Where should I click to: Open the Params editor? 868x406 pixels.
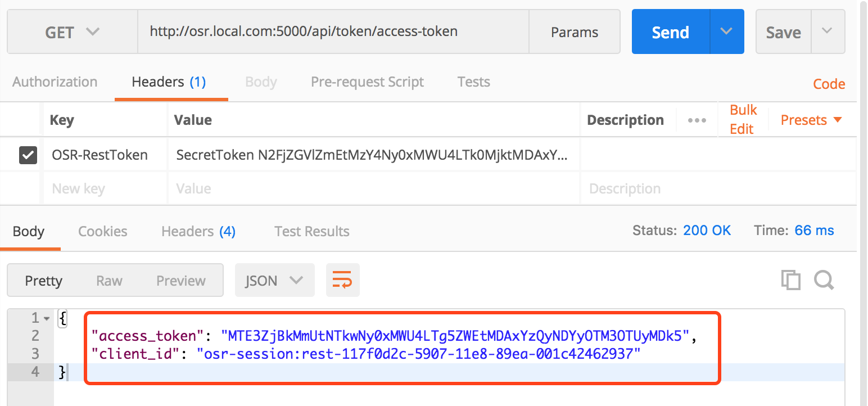575,32
